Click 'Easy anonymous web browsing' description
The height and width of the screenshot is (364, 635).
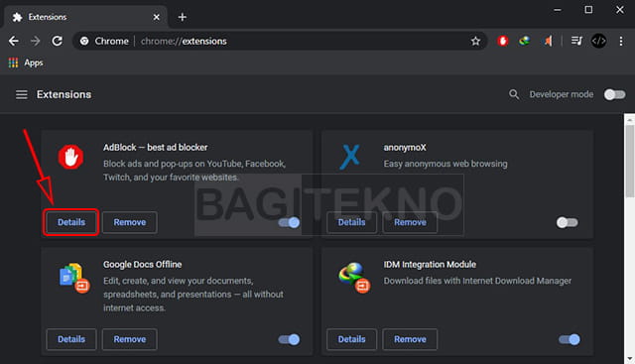pos(445,164)
